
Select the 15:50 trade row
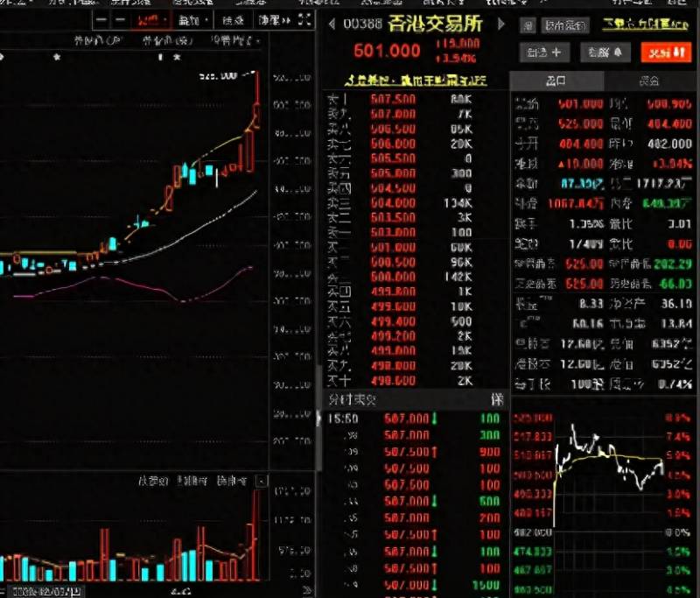414,419
